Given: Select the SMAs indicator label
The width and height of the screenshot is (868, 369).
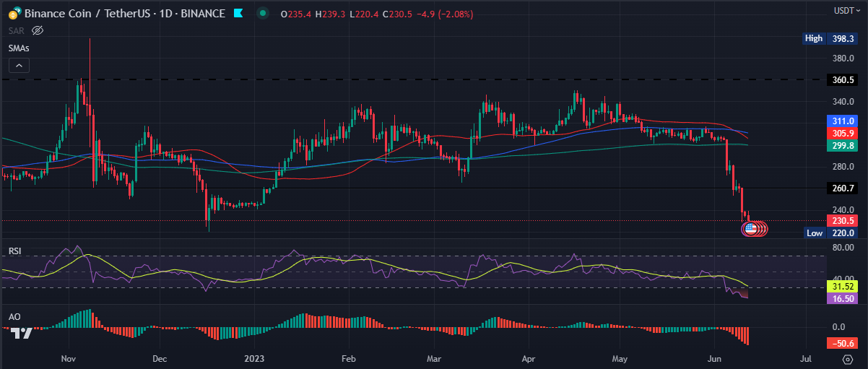Looking at the screenshot, I should click(19, 48).
